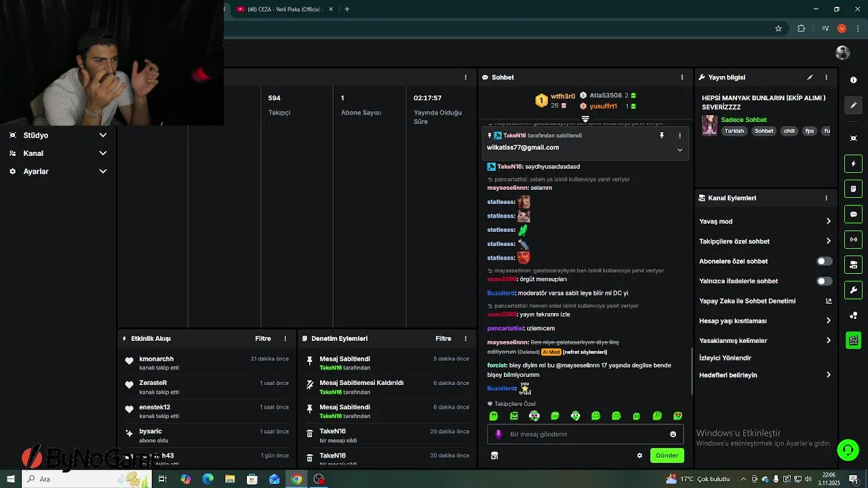The height and width of the screenshot is (488, 868).
Task: Click İzleyici Yönlendir action
Action: tap(725, 358)
